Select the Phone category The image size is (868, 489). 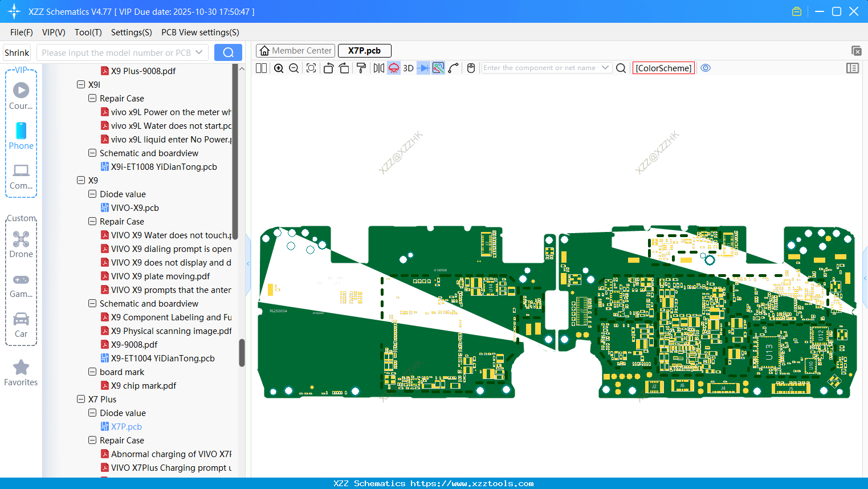[21, 136]
